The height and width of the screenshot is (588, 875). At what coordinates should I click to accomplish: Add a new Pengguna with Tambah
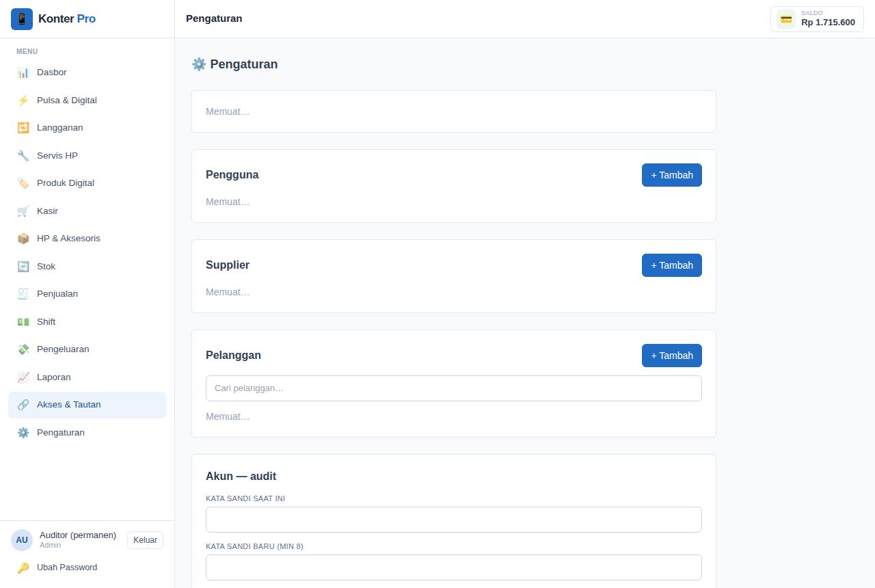click(672, 175)
